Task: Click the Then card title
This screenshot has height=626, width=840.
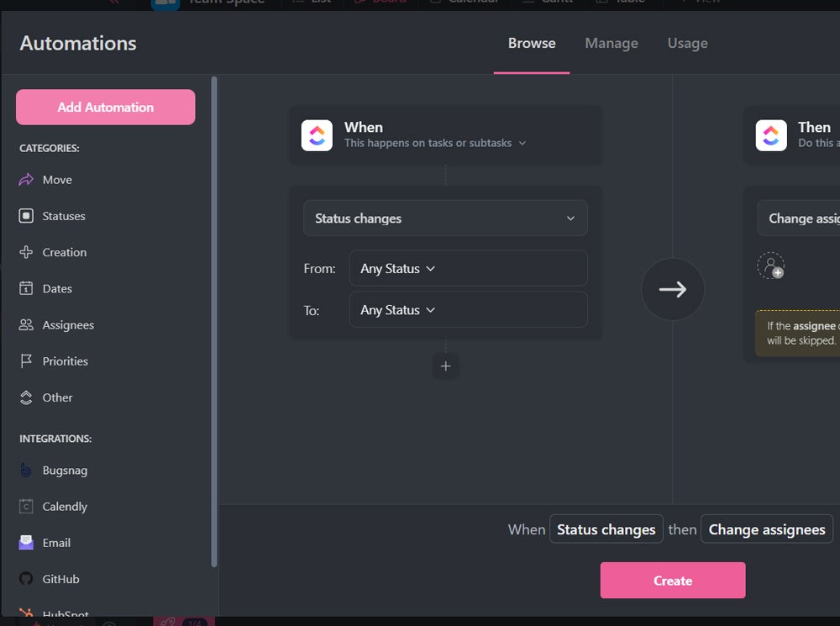Action: coord(814,127)
